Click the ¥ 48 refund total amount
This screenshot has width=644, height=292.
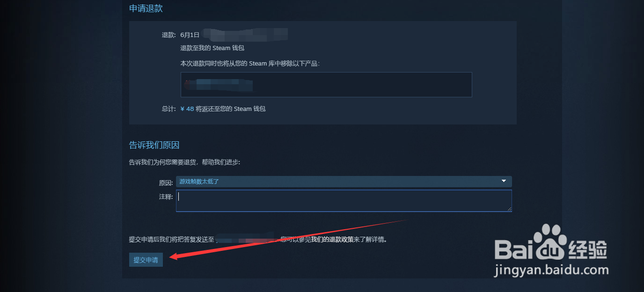[187, 109]
